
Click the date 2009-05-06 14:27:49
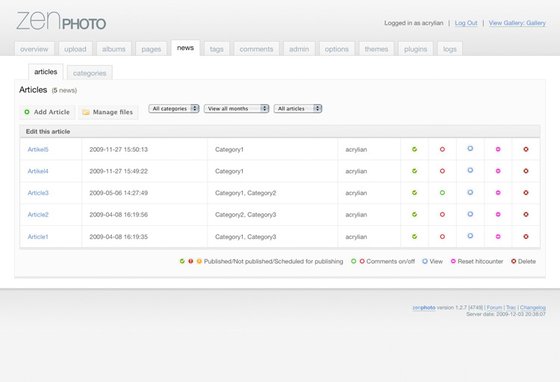click(x=119, y=193)
